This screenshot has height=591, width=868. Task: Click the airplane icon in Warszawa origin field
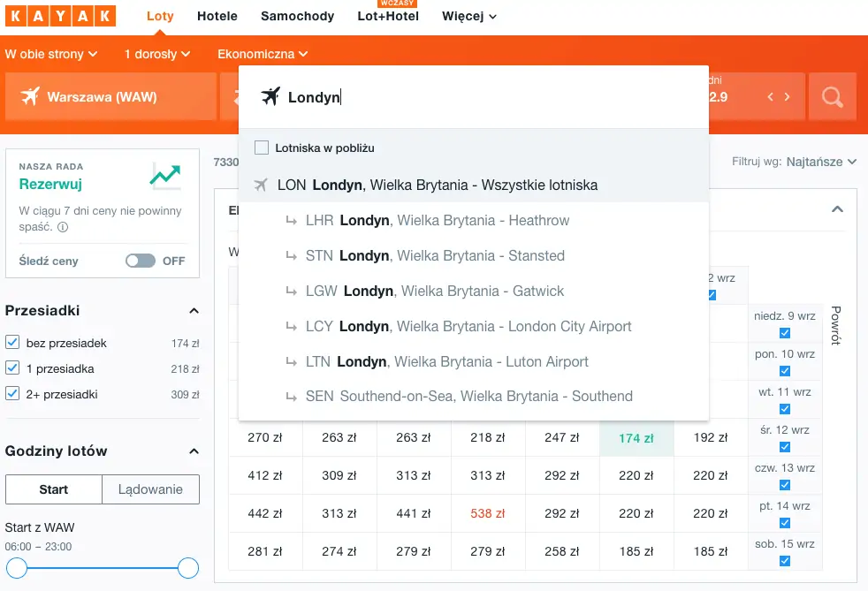click(31, 96)
